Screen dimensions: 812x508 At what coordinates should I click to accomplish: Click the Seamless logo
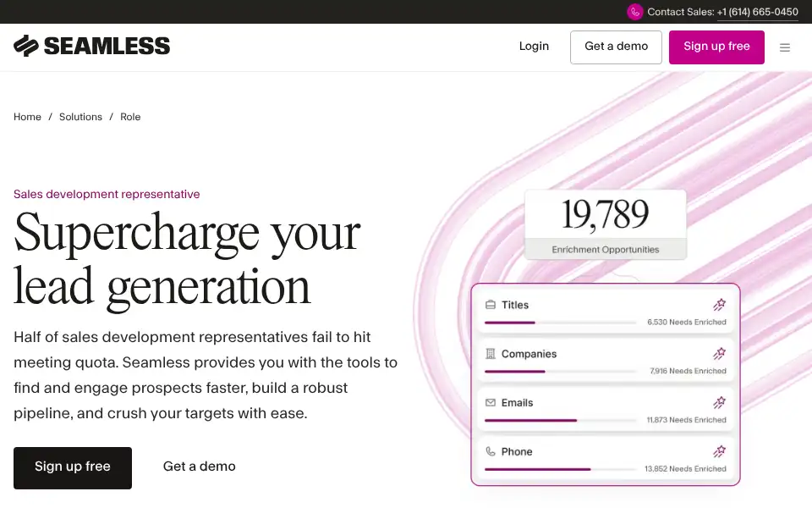coord(91,46)
